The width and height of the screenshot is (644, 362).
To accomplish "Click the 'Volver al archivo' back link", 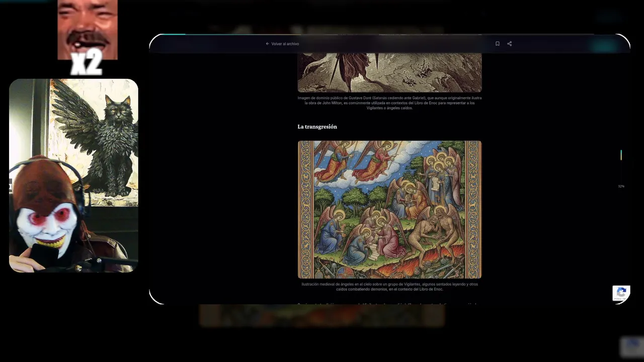I will click(282, 44).
